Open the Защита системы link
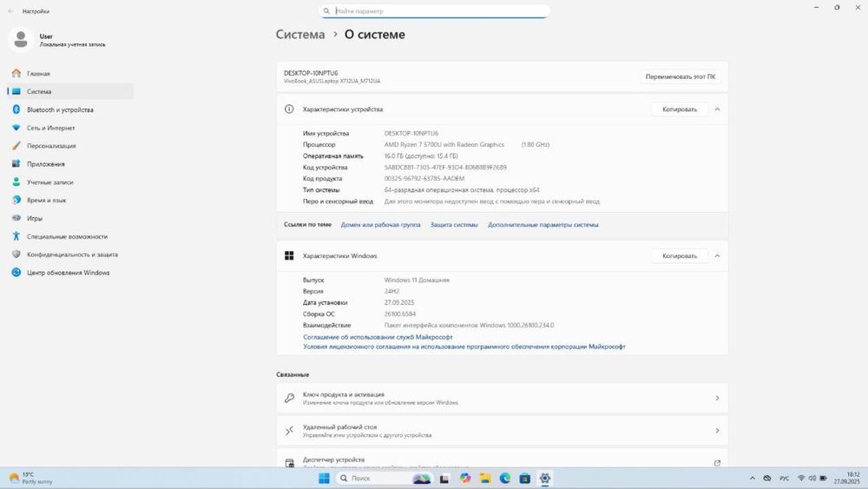The height and width of the screenshot is (489, 868). [x=454, y=225]
